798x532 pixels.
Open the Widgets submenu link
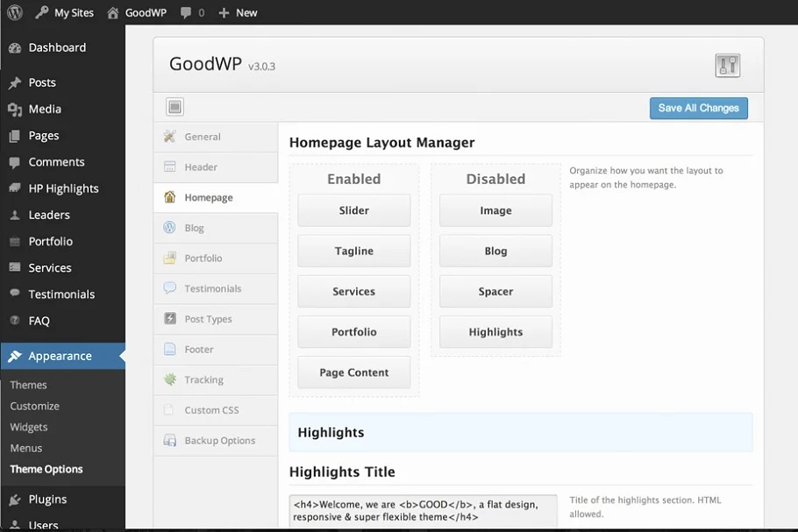click(x=29, y=428)
